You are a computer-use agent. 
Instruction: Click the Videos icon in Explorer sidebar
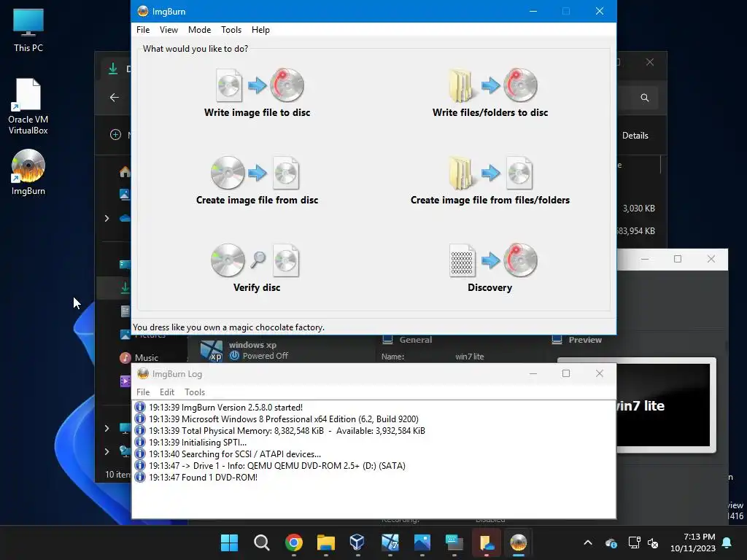point(125,381)
